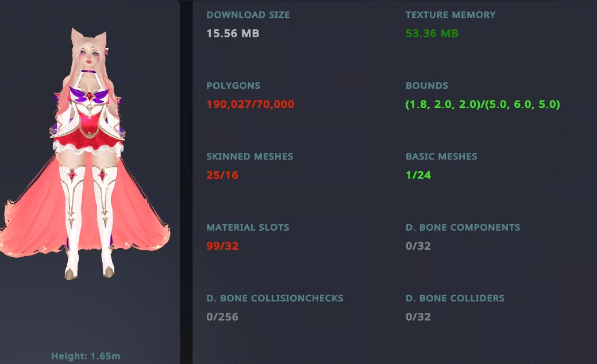Select the 53.36 MB texture memory value
Image resolution: width=597 pixels, height=364 pixels.
pos(432,33)
